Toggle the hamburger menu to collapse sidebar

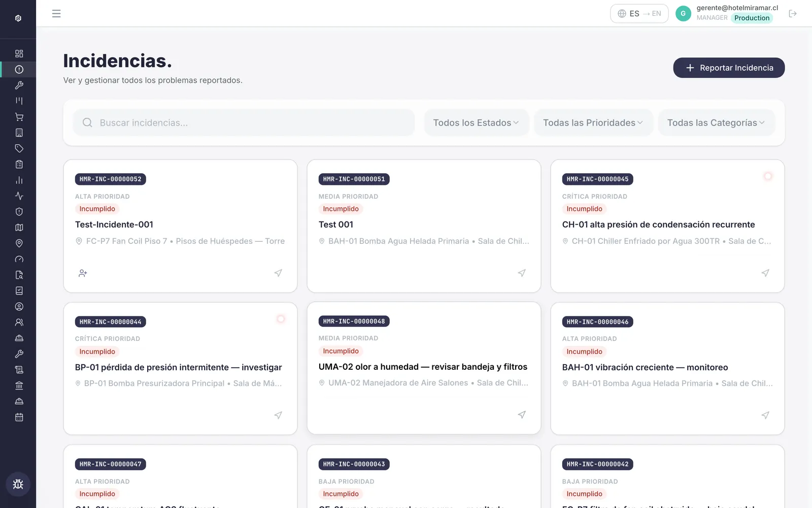pos(56,14)
